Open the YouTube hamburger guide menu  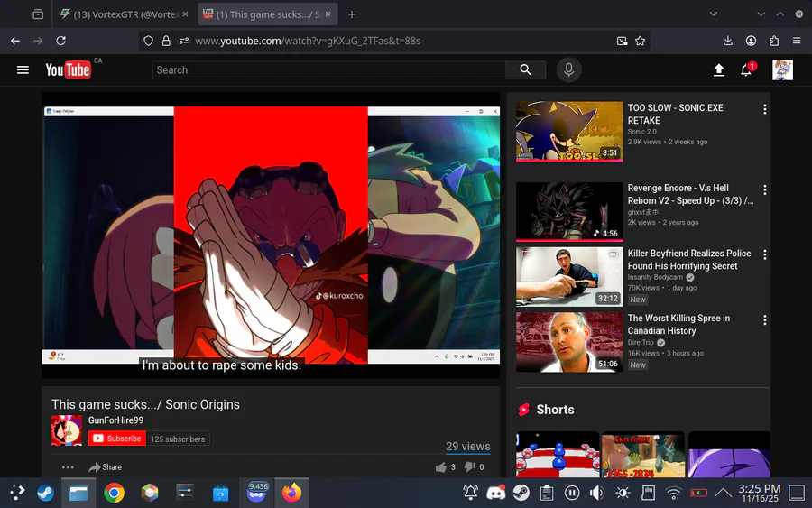[x=23, y=69]
